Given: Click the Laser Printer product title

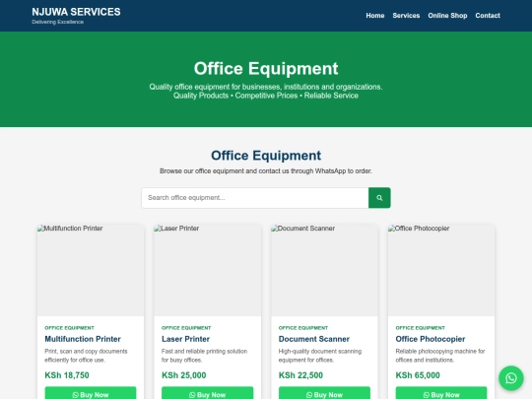Looking at the screenshot, I should [x=185, y=339].
